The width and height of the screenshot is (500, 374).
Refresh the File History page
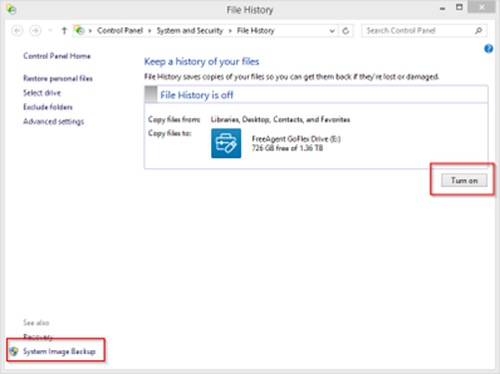click(x=346, y=31)
